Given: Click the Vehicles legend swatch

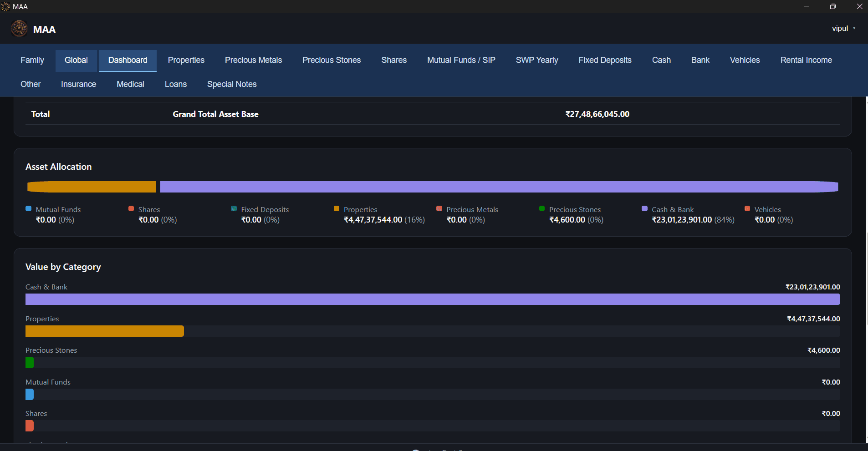Looking at the screenshot, I should 747,208.
